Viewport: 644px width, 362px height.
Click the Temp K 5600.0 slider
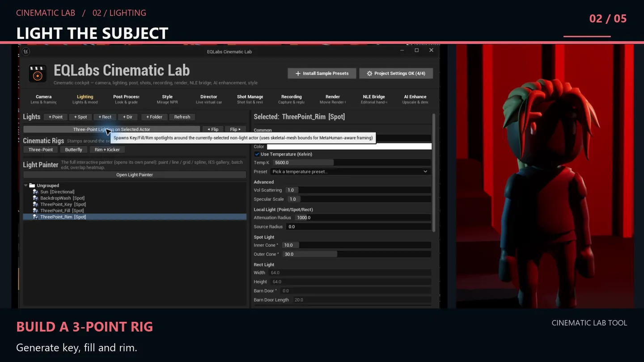(352, 163)
